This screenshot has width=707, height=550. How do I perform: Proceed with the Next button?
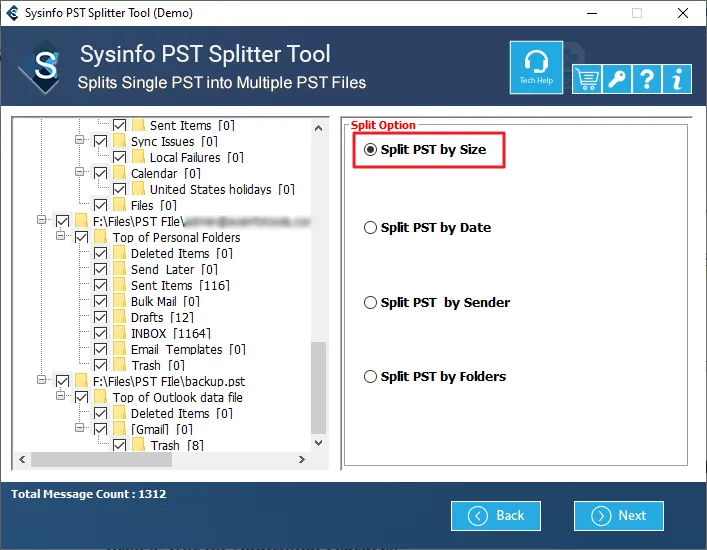(619, 516)
